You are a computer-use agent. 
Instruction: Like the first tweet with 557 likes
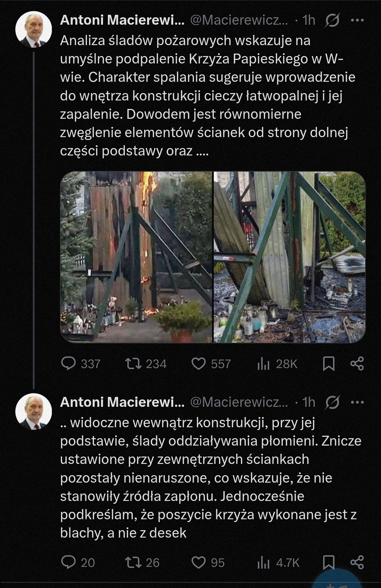(198, 363)
